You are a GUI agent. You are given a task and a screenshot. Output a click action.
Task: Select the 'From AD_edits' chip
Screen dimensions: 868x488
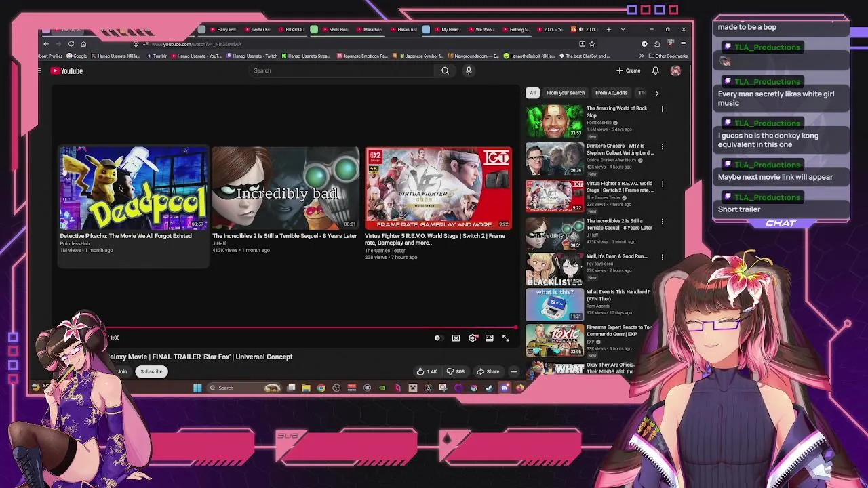click(x=611, y=93)
